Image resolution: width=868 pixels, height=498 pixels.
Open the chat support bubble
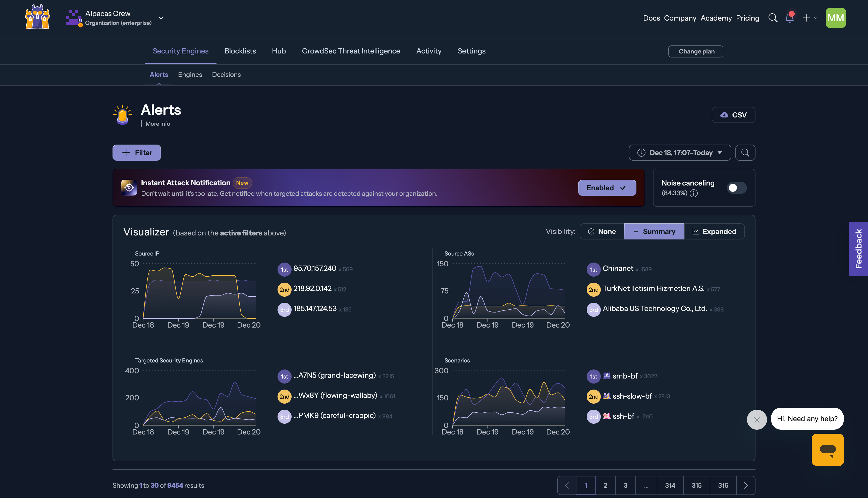point(828,450)
